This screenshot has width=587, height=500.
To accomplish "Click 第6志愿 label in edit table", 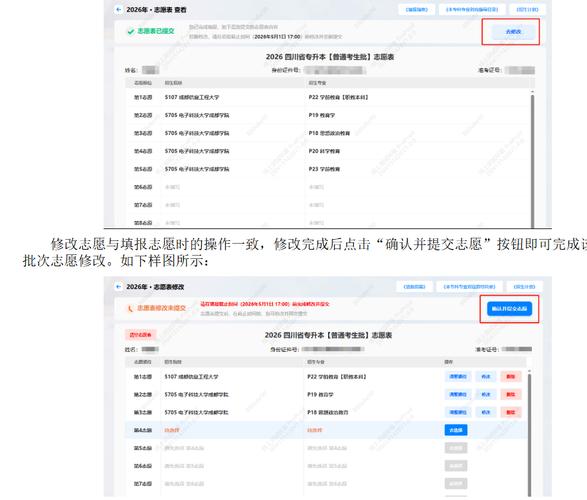I will pyautogui.click(x=143, y=466).
